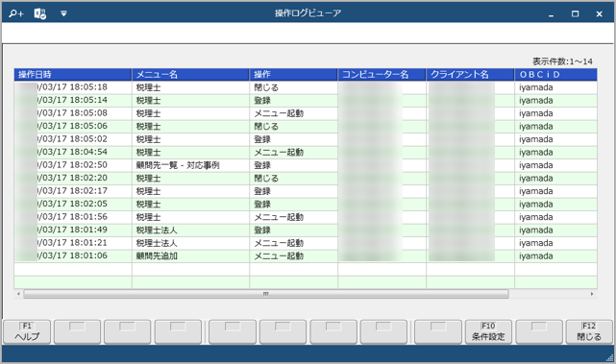This screenshot has width=616, height=364.
Task: Minimize the 操作ログビューア window
Action: [x=552, y=14]
